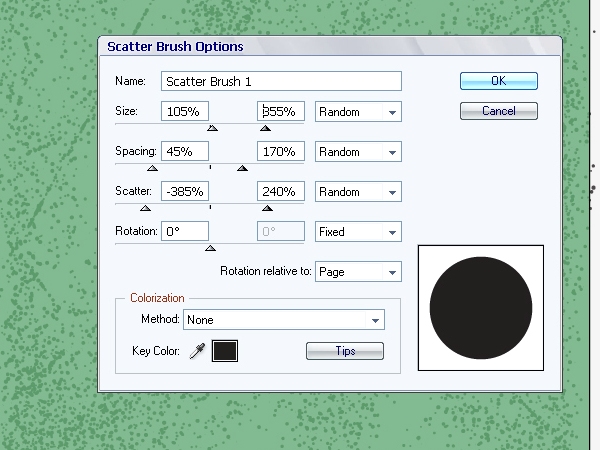Click the Scatter Brush Options title bar
The image size is (600, 450).
coord(330,46)
